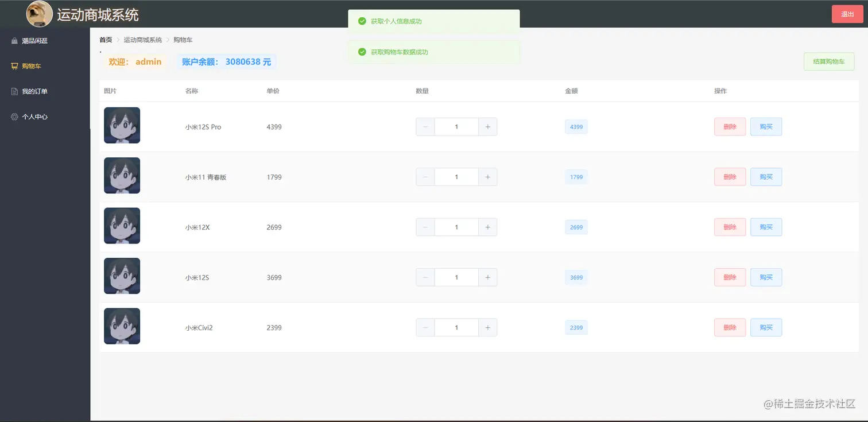Click the 名称 column header
Viewport: 868px width, 422px height.
point(192,91)
